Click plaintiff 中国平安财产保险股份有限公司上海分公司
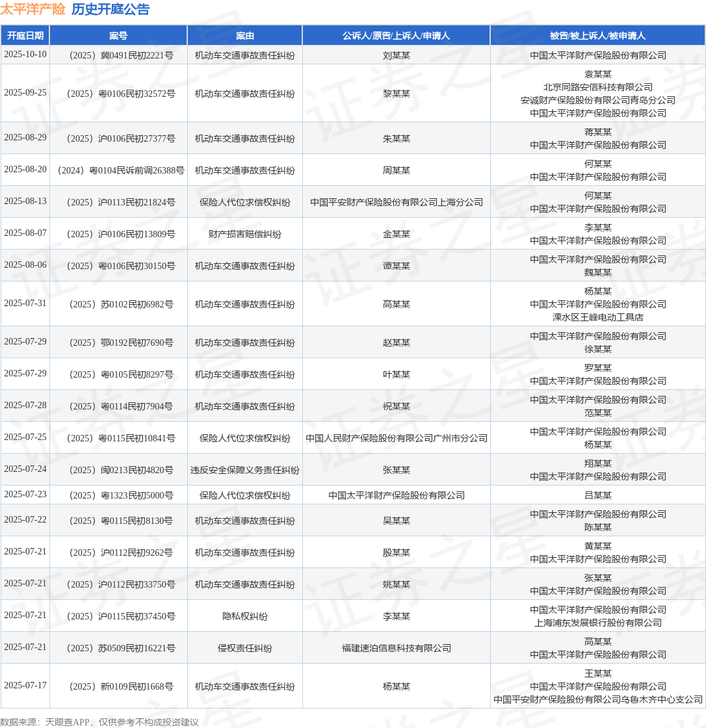The width and height of the screenshot is (706, 728). [396, 202]
